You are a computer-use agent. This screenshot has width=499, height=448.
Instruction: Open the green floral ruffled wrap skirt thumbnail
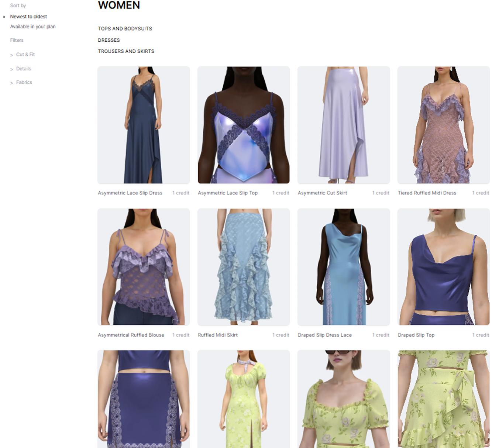(x=443, y=399)
